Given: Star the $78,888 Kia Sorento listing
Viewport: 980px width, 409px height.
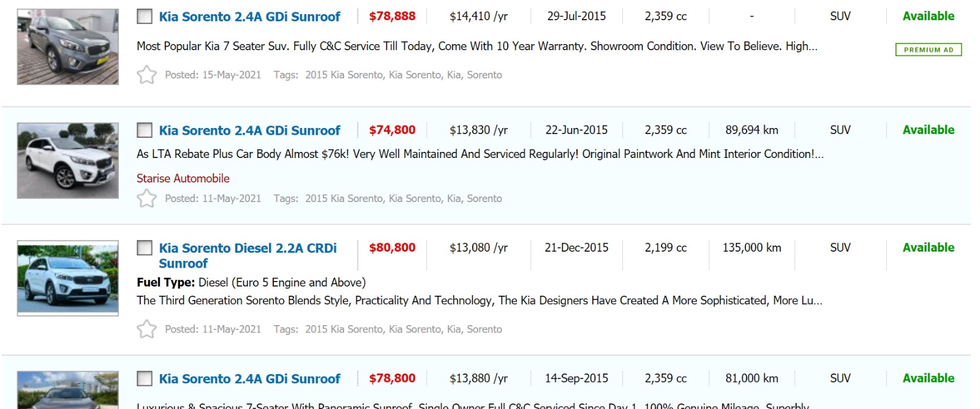Looking at the screenshot, I should (146, 75).
